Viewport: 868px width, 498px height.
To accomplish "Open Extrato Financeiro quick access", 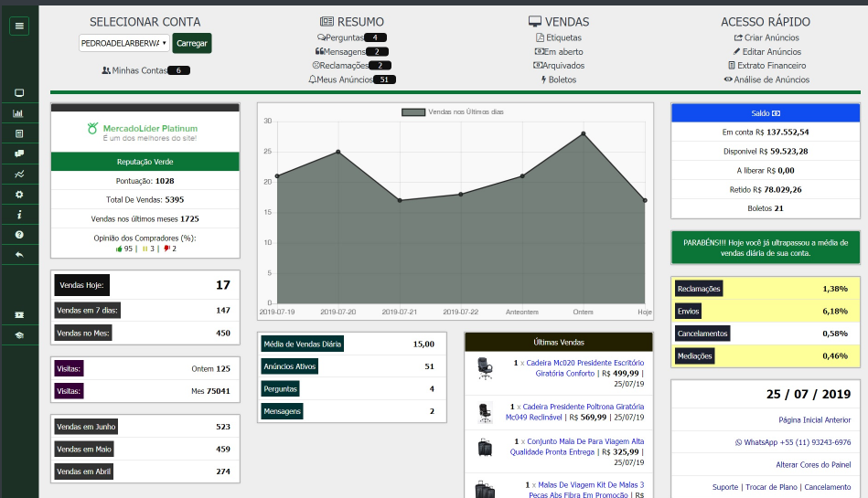I will [x=766, y=65].
